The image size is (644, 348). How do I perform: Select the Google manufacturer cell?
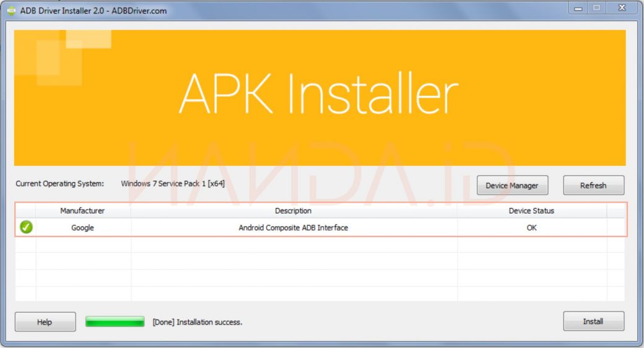point(82,228)
